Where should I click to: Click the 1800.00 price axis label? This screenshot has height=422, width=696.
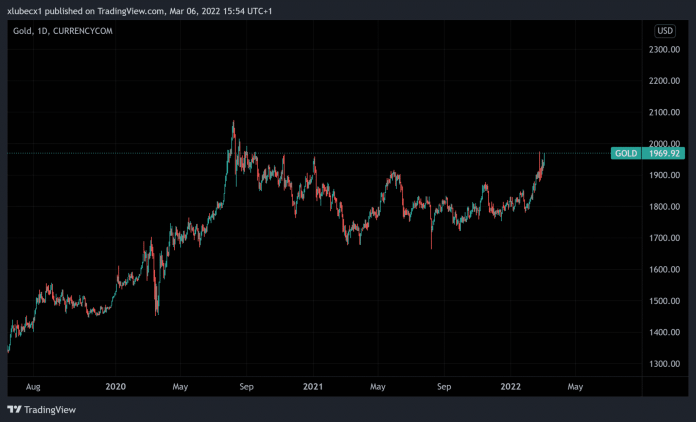(x=663, y=206)
